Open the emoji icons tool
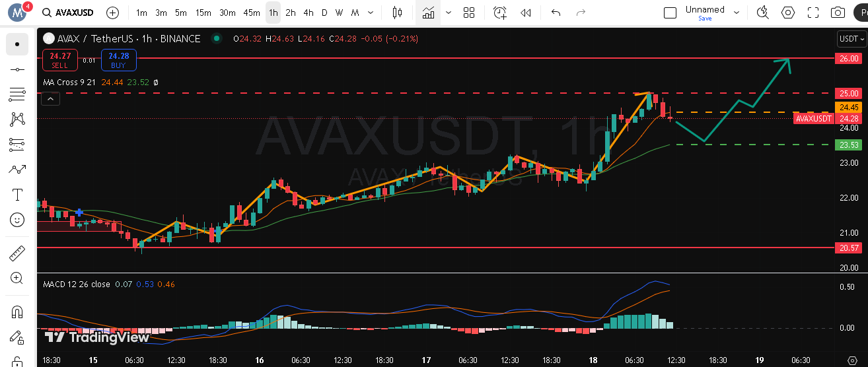This screenshot has height=367, width=868. (x=17, y=220)
